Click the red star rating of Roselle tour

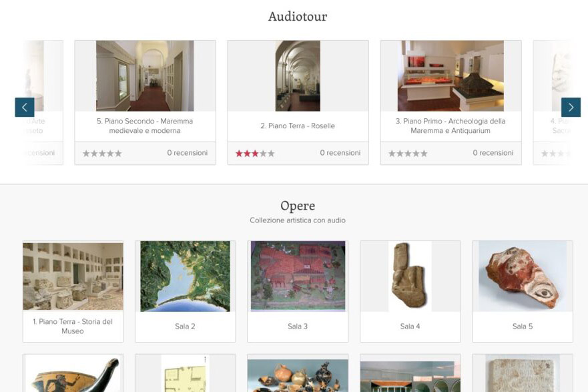tap(255, 154)
